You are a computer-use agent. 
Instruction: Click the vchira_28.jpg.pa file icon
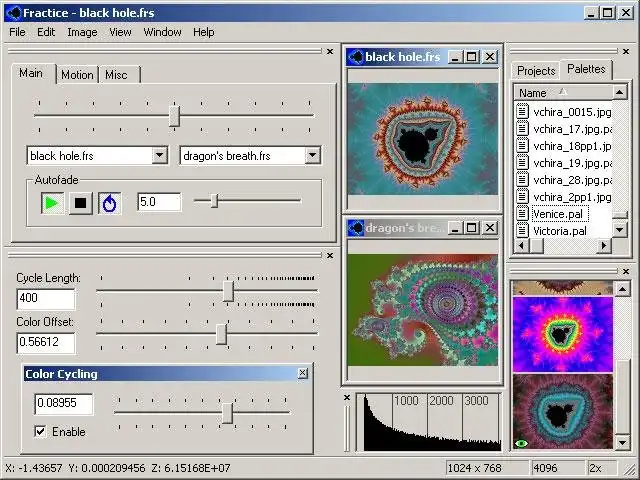tap(522, 180)
